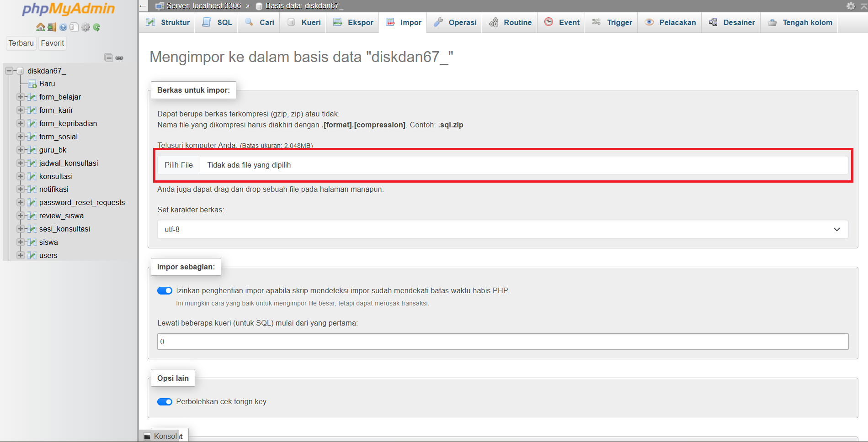
Task: Open the utf-8 character set dropdown
Action: (502, 229)
